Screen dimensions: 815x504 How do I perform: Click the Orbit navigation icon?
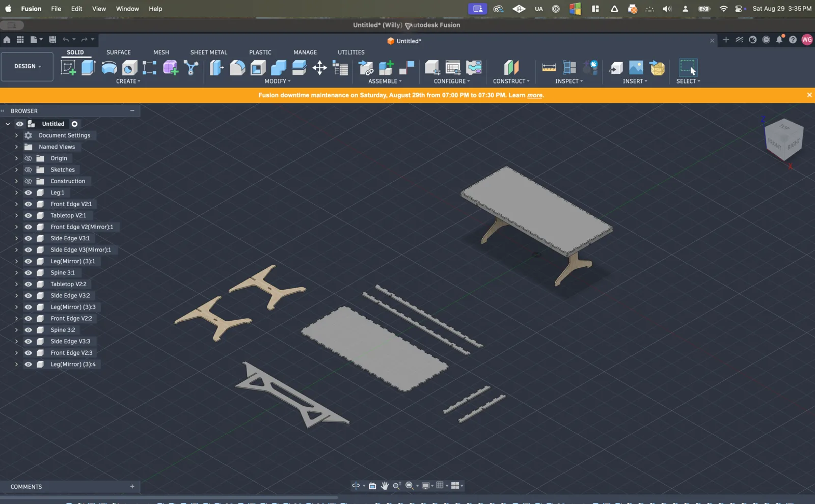(356, 486)
